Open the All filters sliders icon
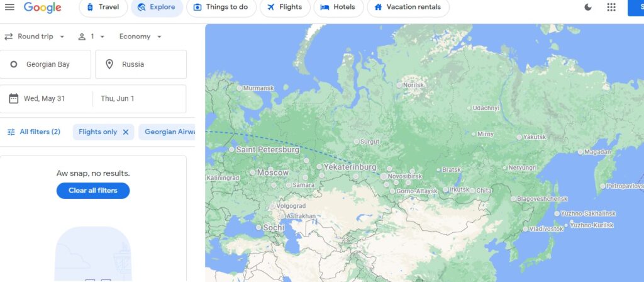Image resolution: width=644 pixels, height=282 pixels. (x=11, y=132)
